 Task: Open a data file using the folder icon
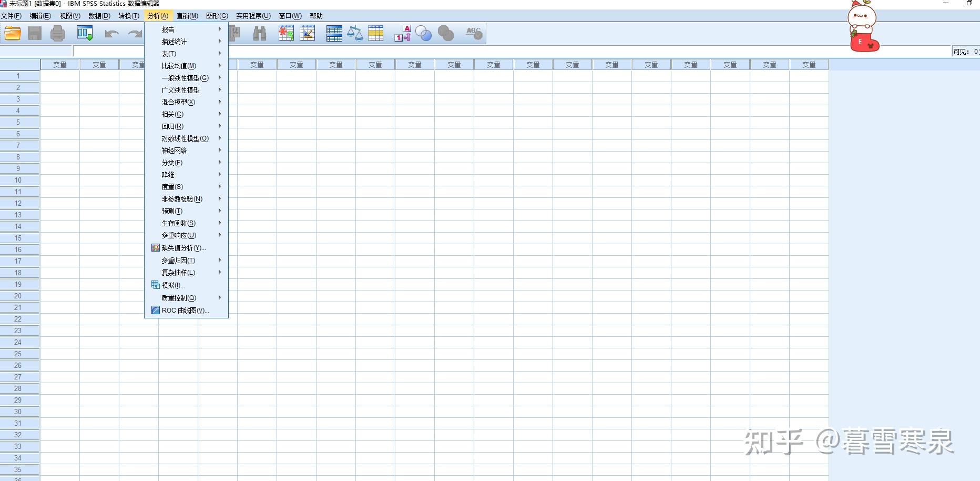tap(12, 33)
